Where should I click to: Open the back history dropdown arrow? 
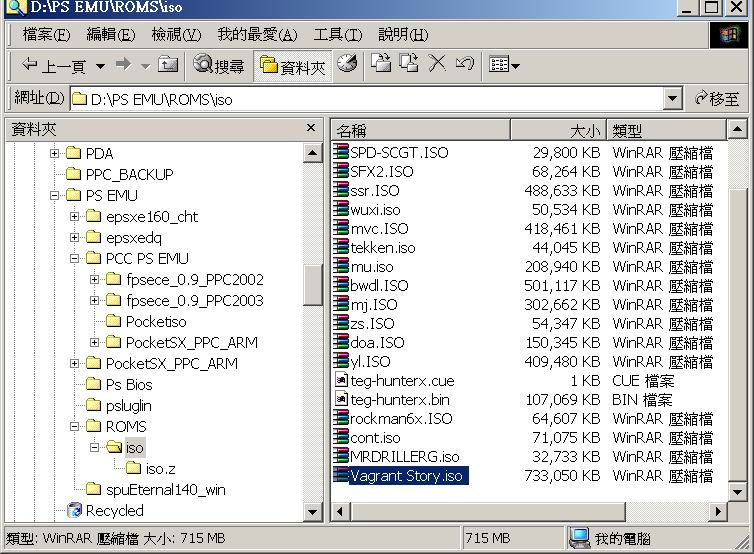101,66
